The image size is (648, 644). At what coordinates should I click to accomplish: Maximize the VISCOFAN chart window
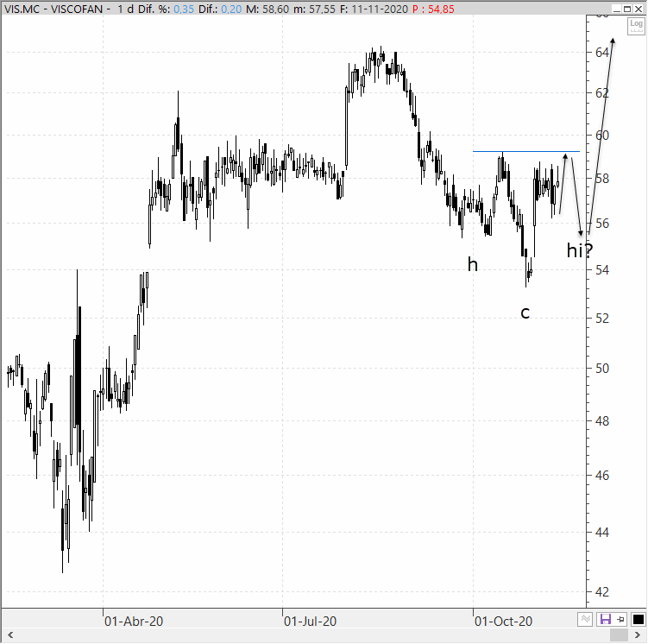(627, 9)
